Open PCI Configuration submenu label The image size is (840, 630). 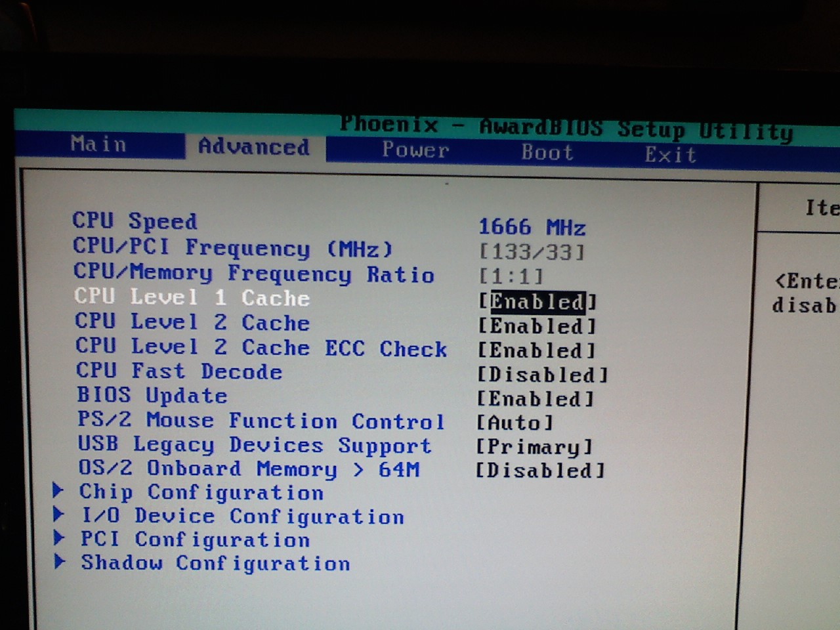(x=195, y=539)
